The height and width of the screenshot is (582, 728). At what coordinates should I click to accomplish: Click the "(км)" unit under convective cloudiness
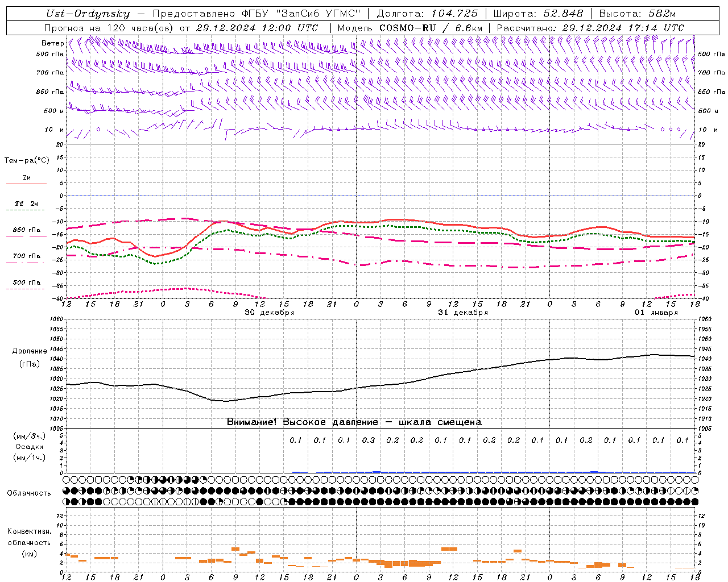[29, 554]
